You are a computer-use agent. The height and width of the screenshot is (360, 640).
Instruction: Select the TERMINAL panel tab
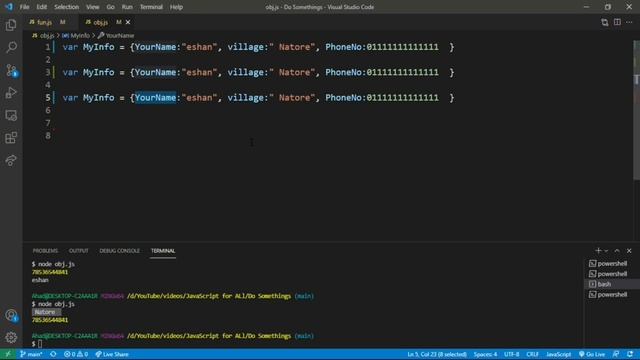point(163,251)
